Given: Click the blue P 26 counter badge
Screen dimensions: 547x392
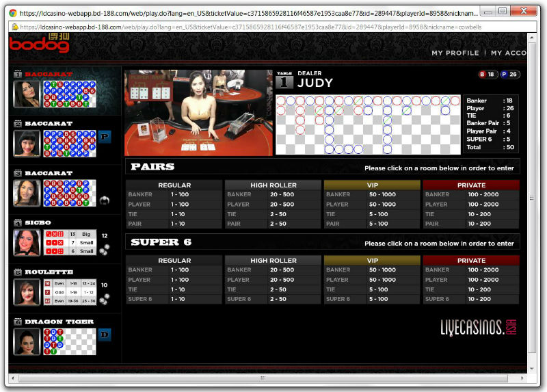Looking at the screenshot, I should (509, 75).
